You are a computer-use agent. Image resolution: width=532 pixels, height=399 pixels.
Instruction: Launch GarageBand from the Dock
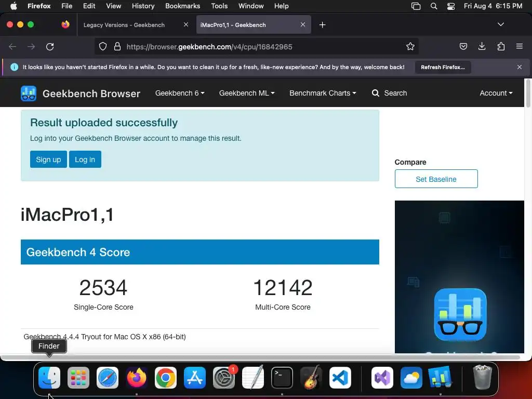[x=311, y=378]
